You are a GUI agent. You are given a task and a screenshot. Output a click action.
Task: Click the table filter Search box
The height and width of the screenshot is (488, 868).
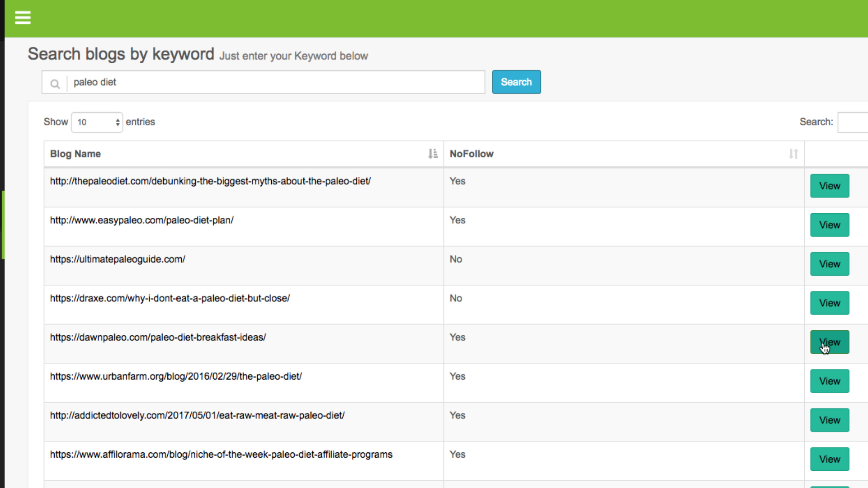click(x=853, y=122)
